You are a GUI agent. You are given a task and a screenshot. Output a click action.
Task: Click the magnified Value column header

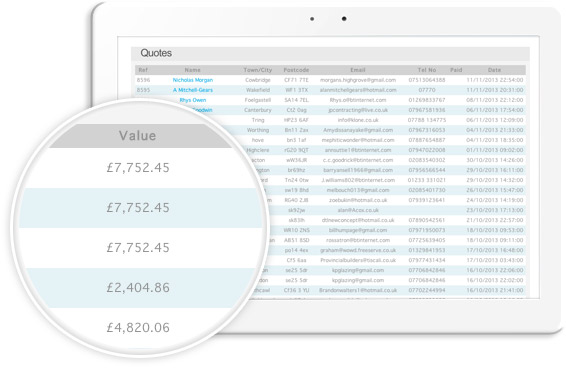coord(138,136)
